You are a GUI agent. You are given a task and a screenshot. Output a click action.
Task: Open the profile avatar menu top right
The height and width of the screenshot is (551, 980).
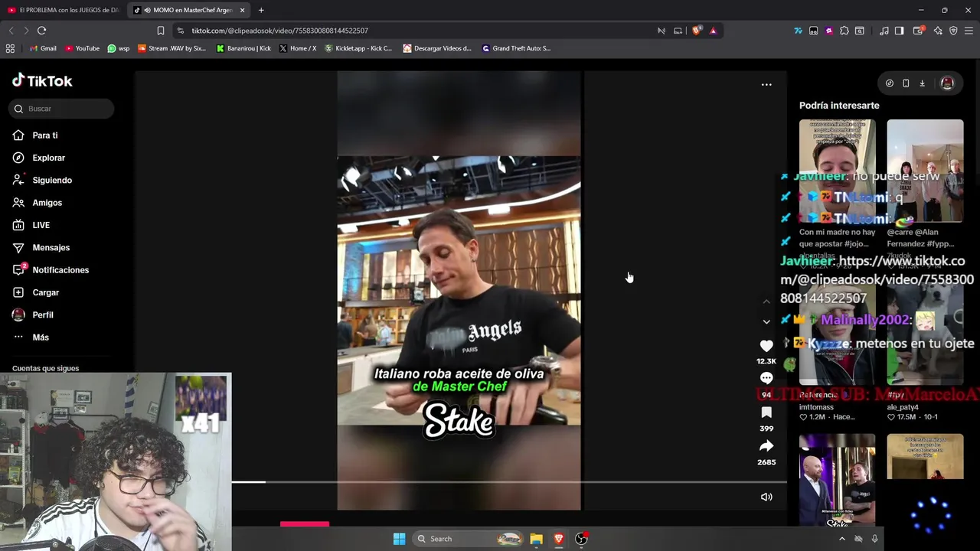(947, 83)
